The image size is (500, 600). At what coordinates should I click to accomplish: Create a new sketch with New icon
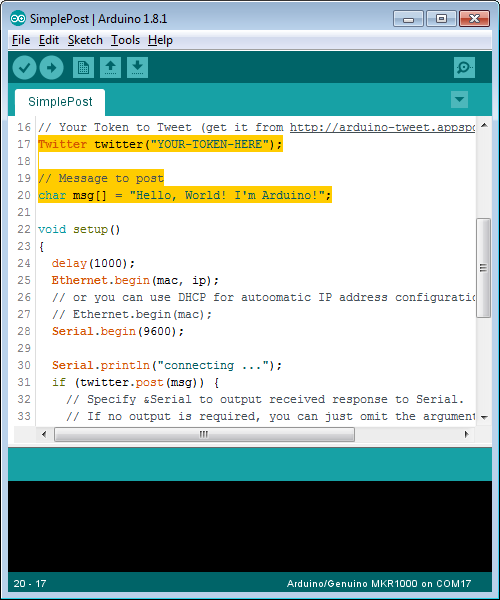[83, 68]
